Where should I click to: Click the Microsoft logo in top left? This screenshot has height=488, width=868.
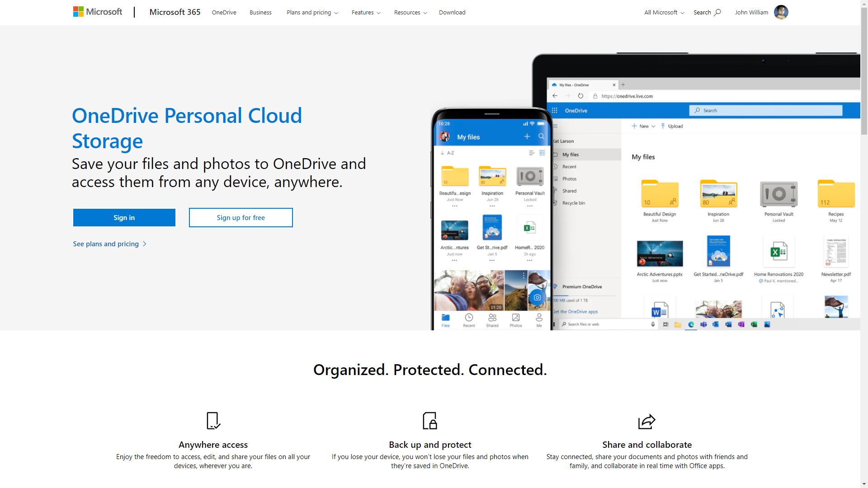pyautogui.click(x=97, y=12)
